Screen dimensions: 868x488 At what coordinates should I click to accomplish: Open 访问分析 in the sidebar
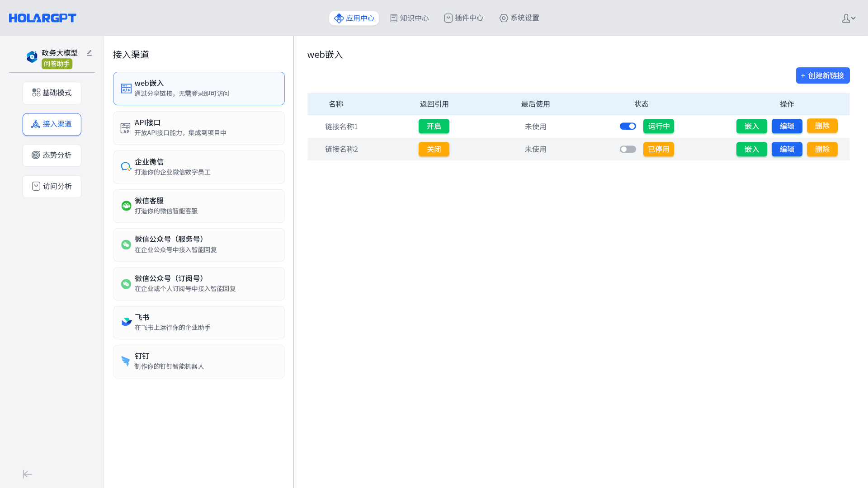52,187
